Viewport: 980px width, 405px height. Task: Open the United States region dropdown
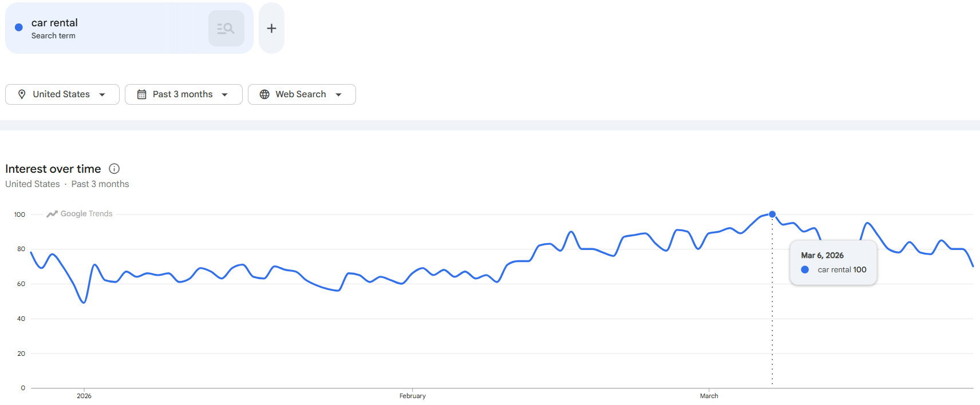[x=62, y=94]
